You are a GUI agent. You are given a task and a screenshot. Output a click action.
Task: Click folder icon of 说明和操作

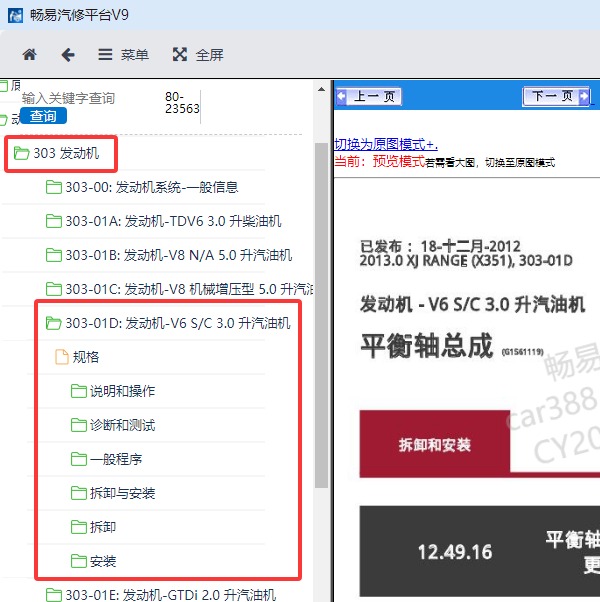(79, 391)
